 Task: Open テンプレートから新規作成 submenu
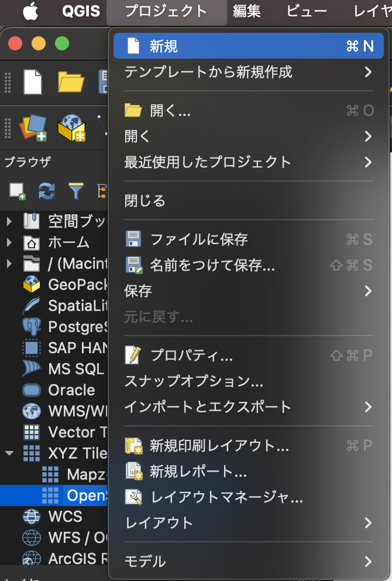coord(249,72)
